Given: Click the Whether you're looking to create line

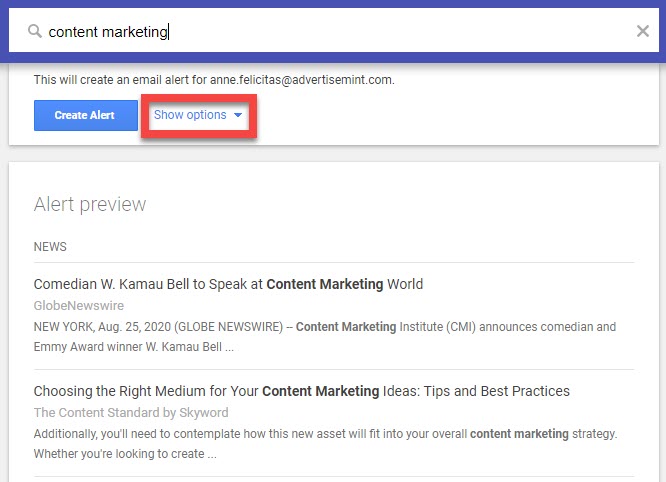Looking at the screenshot, I should pos(125,454).
